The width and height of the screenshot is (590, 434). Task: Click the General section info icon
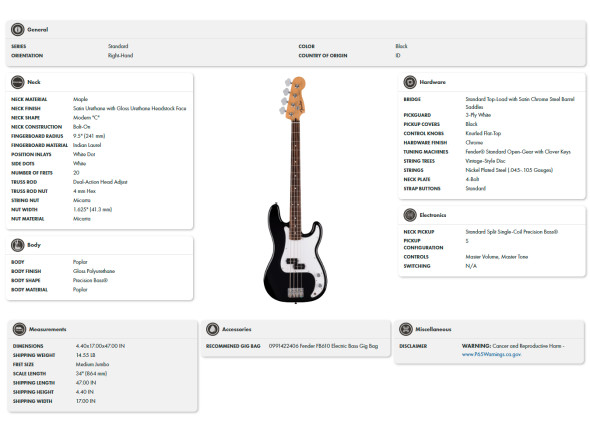pyautogui.click(x=17, y=29)
